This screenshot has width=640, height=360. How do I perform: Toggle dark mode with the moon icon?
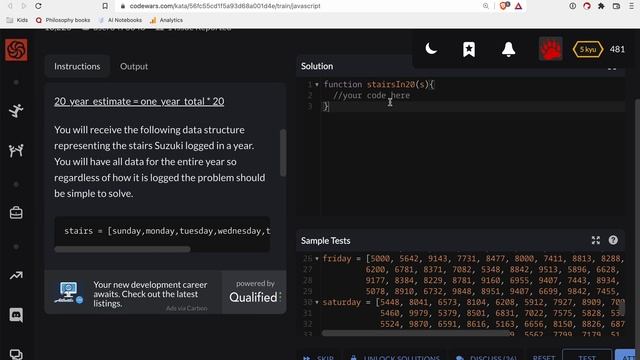pos(431,49)
